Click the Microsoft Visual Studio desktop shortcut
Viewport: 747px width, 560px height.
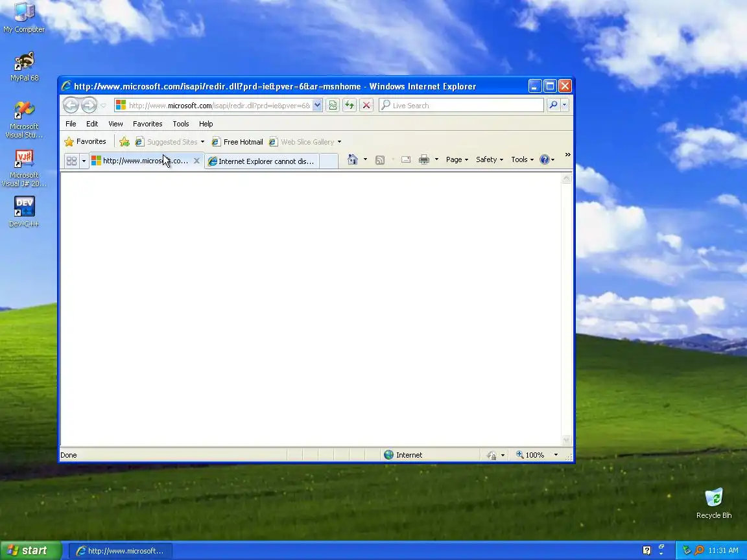(24, 120)
